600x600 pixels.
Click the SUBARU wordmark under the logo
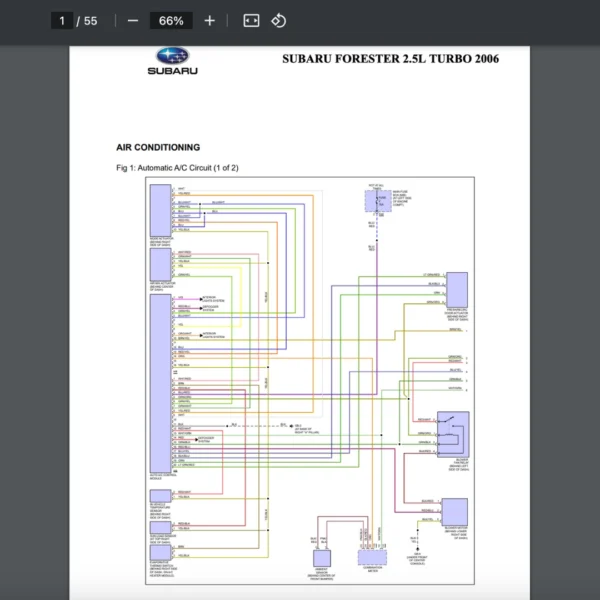tap(173, 71)
